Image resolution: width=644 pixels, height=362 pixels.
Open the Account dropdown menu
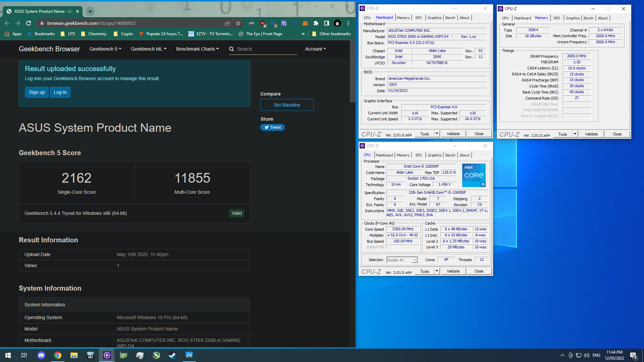point(315,49)
